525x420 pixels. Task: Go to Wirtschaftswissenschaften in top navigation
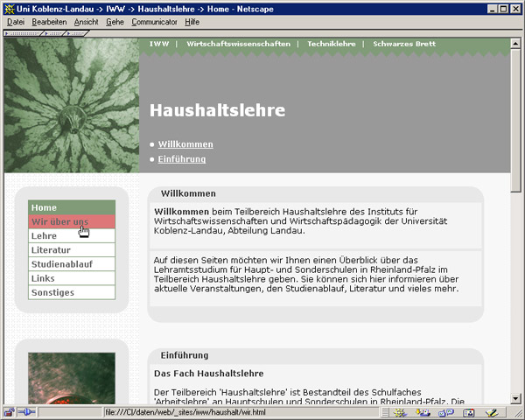tap(240, 44)
